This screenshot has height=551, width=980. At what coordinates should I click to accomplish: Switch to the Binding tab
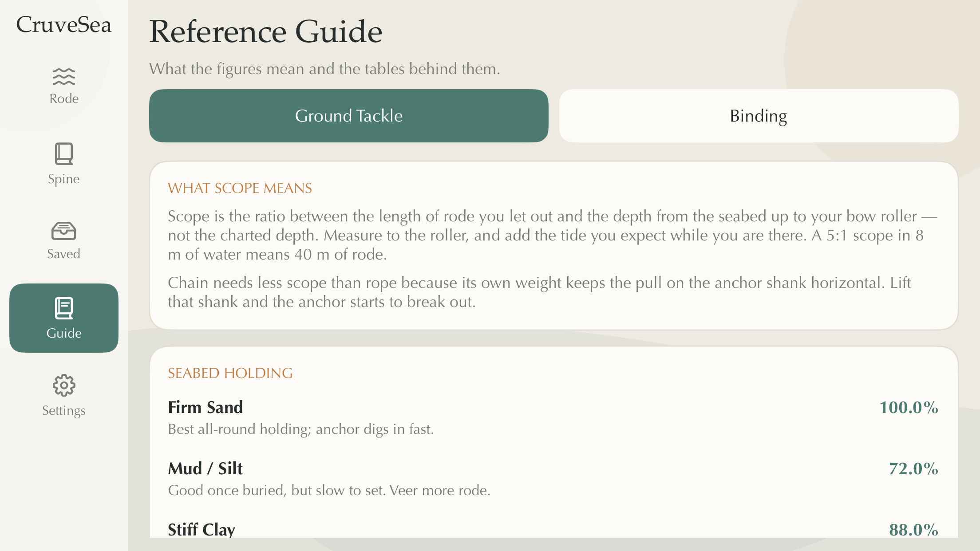[759, 116]
